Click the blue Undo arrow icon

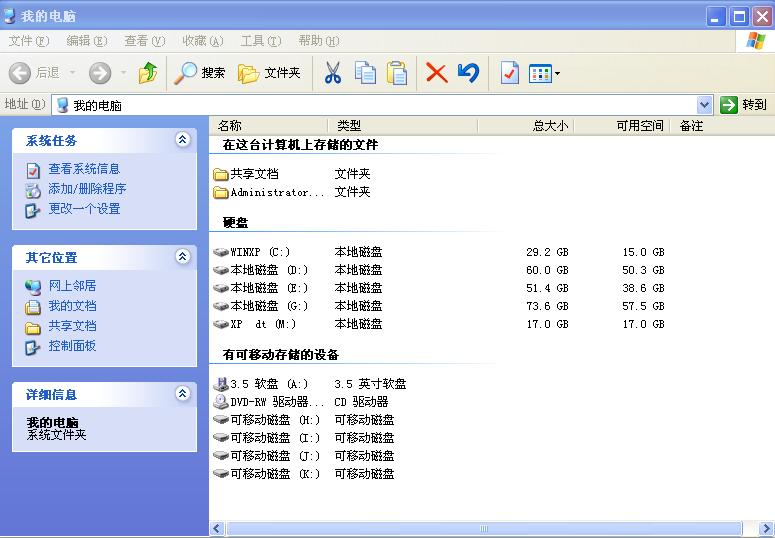tap(468, 73)
